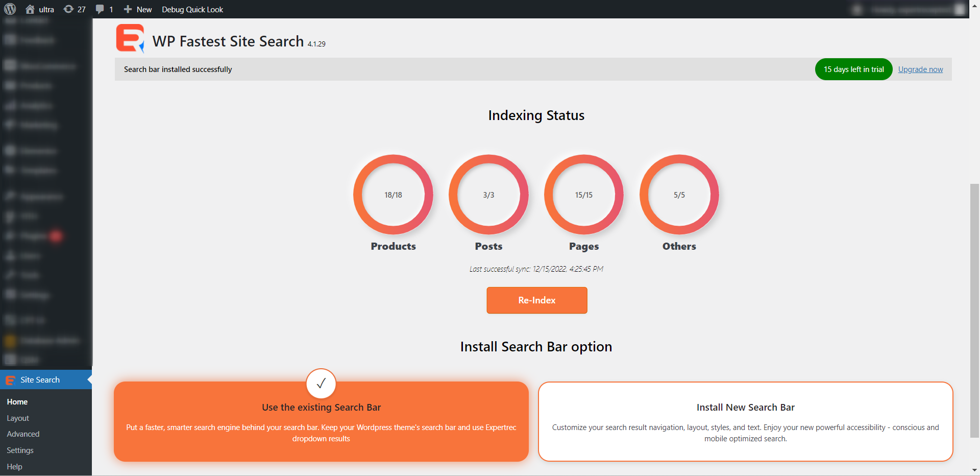The image size is (980, 476).
Task: Open the Settings submenu under Site Search
Action: click(20, 450)
